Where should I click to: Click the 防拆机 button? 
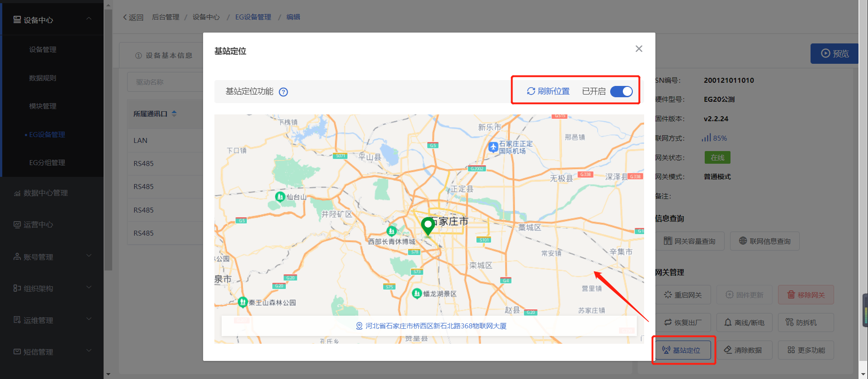click(806, 322)
